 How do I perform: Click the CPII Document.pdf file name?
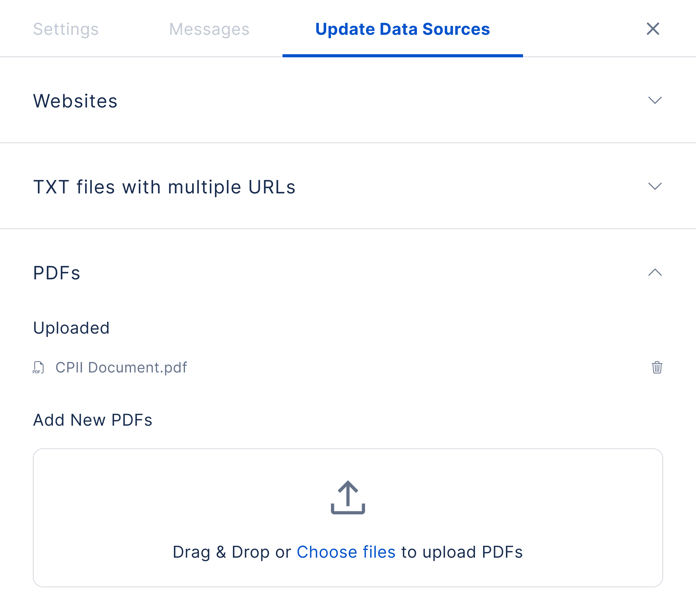pos(121,367)
